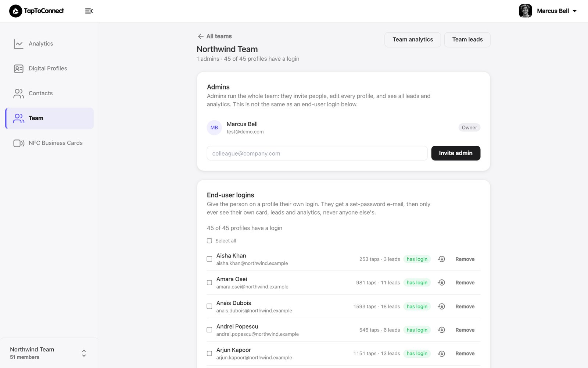Click test@demo.com admin email
This screenshot has height=368, width=588.
(x=245, y=132)
